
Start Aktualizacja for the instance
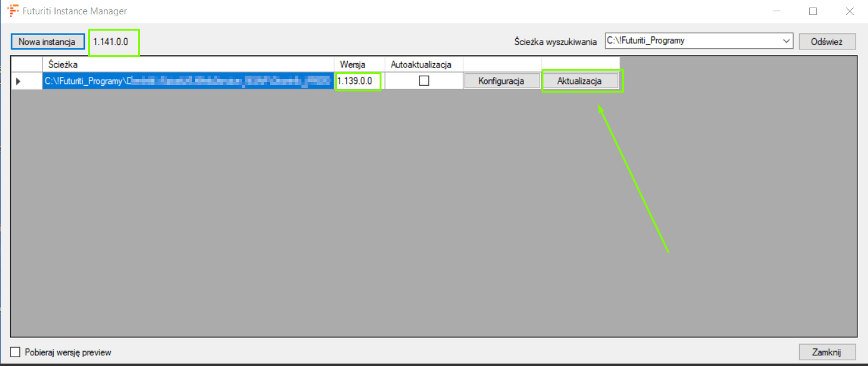click(x=580, y=81)
